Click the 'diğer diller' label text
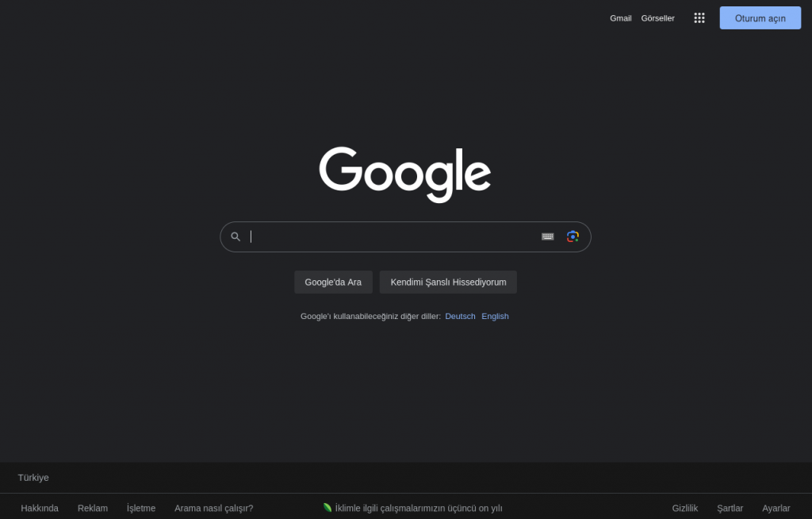 (420, 317)
